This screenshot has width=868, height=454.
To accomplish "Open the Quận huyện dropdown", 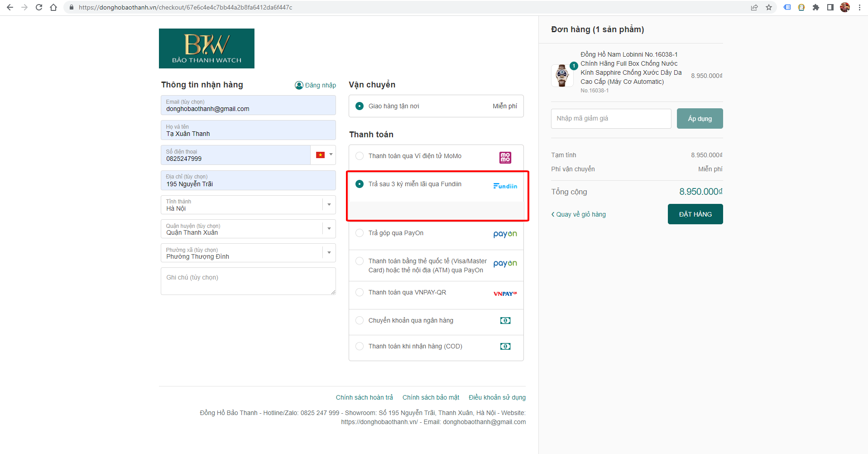I will coord(248,229).
